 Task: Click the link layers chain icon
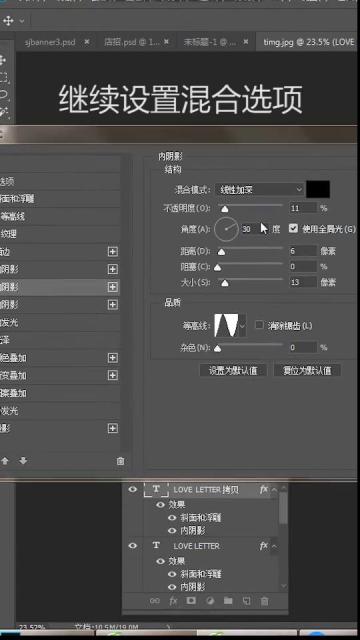pyautogui.click(x=155, y=601)
